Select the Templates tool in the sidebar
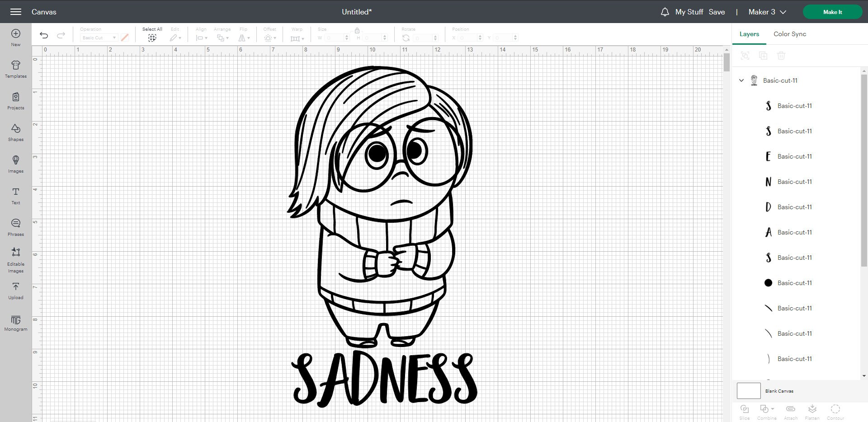868x422 pixels. point(15,69)
